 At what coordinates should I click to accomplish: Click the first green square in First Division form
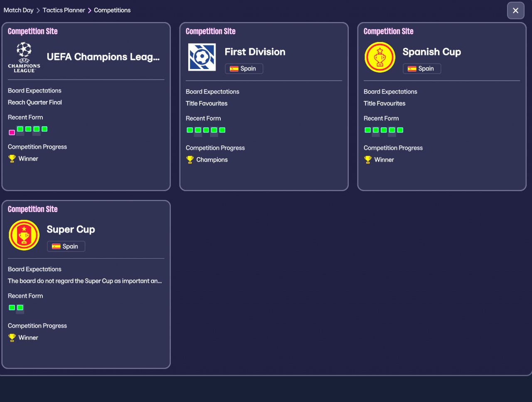pos(190,130)
